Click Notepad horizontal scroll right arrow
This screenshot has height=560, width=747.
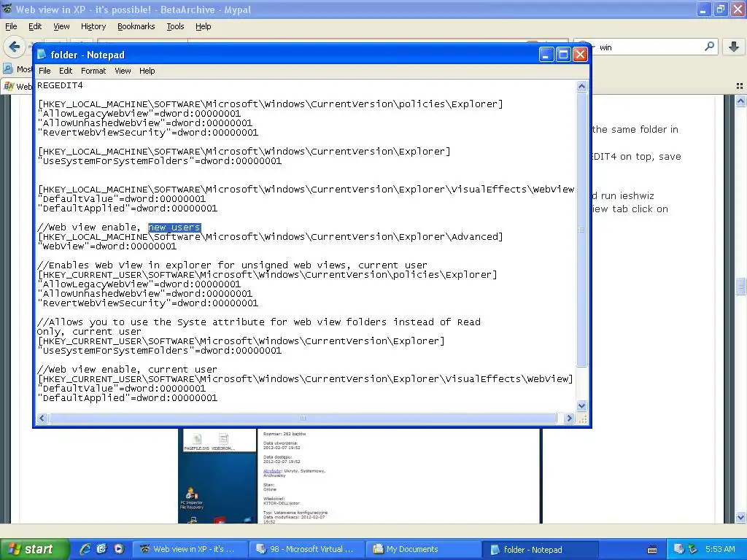point(569,418)
